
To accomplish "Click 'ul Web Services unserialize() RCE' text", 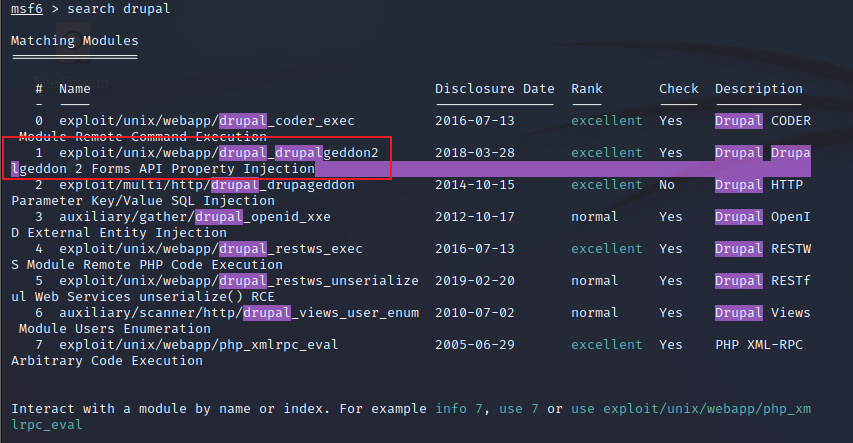I will pyautogui.click(x=143, y=297).
